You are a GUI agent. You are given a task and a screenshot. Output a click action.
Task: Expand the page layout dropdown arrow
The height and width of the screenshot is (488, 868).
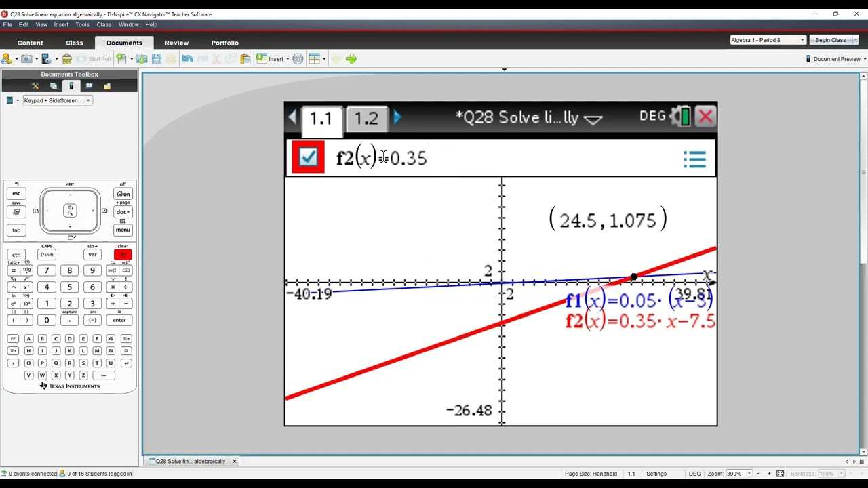[x=324, y=59]
